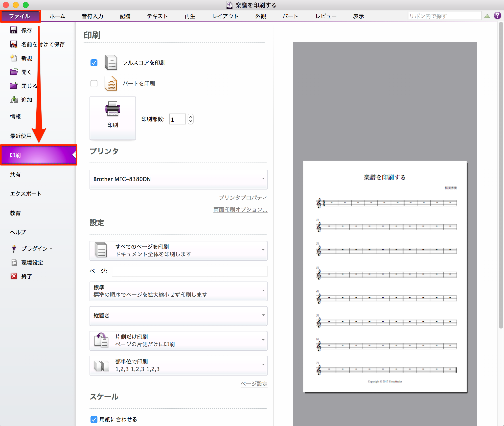Image resolution: width=504 pixels, height=426 pixels.
Task: Open the Brother MFC-8380DN printer dropdown
Action: click(x=178, y=179)
